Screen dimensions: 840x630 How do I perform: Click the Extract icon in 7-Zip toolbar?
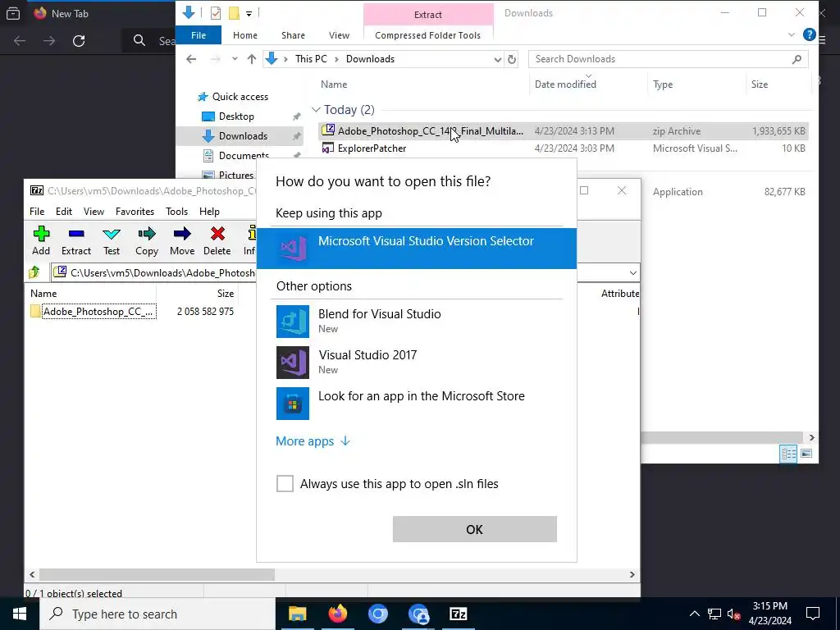[x=76, y=240]
